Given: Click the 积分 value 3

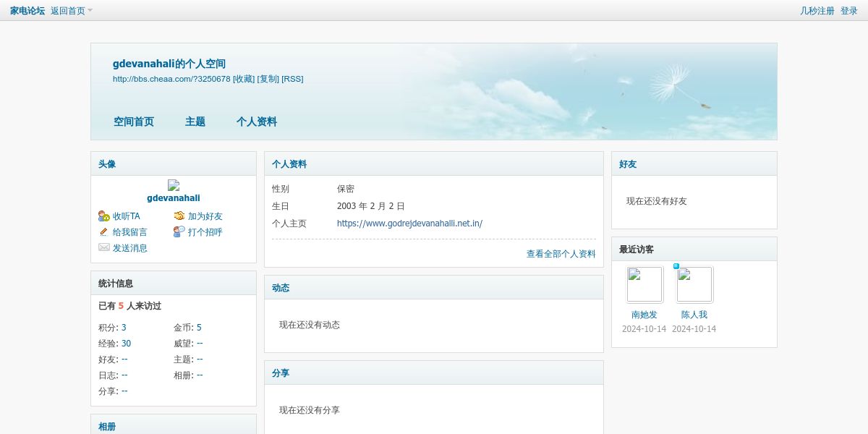Looking at the screenshot, I should (x=124, y=328).
